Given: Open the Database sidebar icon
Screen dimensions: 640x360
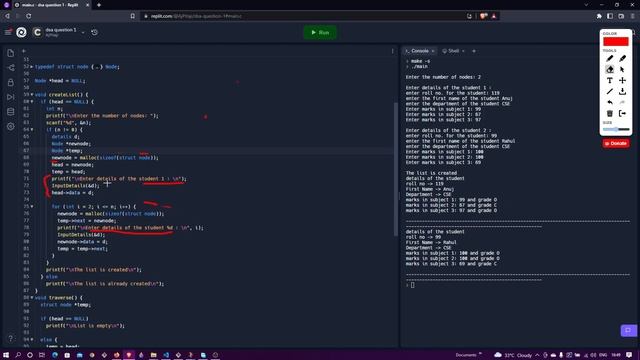Looking at the screenshot, I should click(x=11, y=112).
